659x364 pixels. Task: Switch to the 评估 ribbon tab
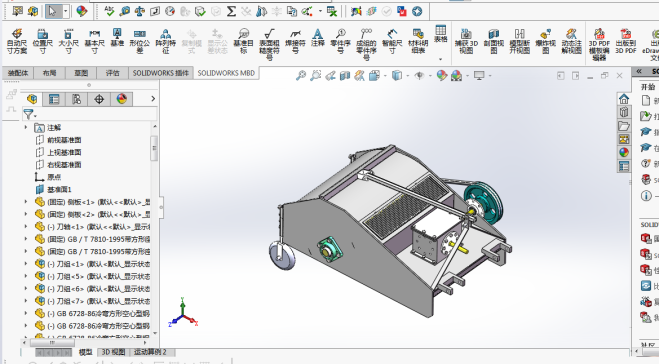(112, 73)
